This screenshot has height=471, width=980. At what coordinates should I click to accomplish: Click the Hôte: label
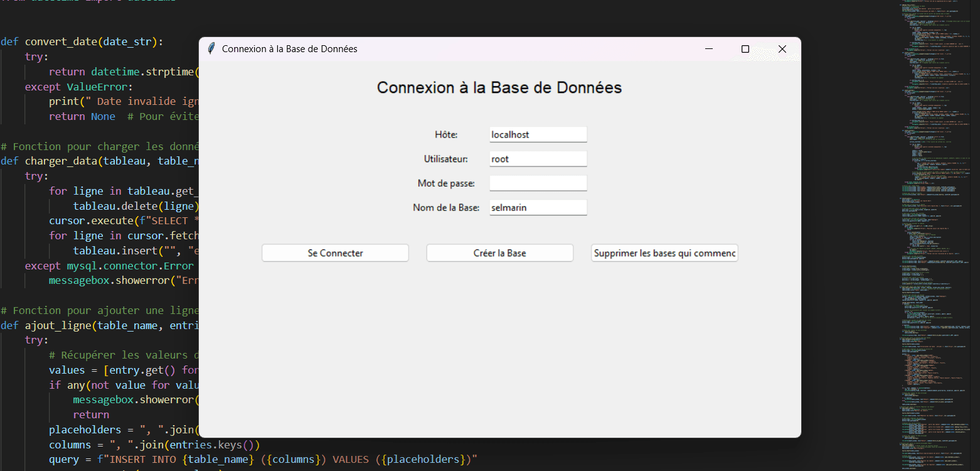(446, 134)
